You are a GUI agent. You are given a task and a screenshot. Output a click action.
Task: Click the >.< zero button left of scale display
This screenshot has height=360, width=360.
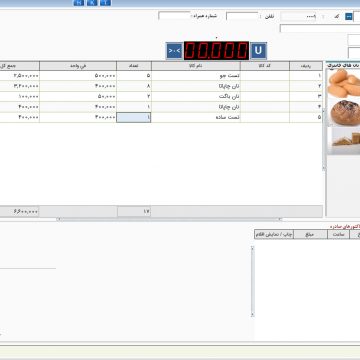(174, 51)
